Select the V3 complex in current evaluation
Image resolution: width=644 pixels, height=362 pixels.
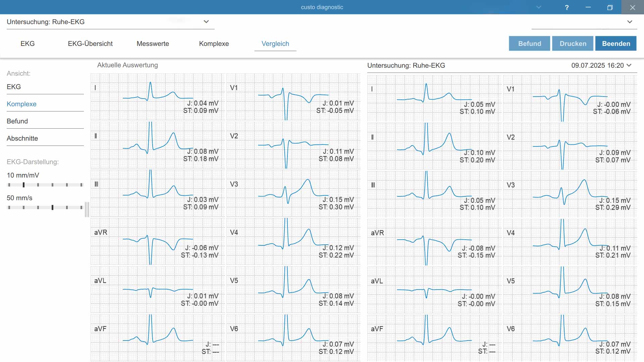tap(293, 193)
